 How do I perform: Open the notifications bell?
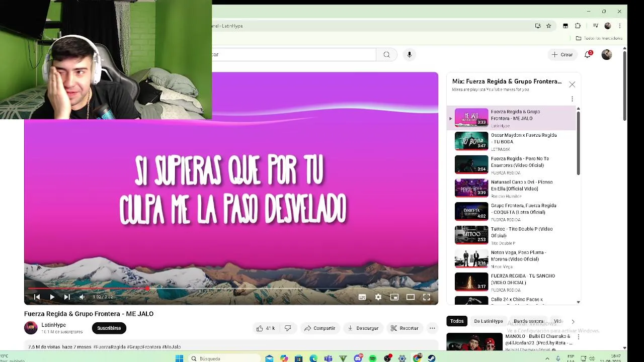point(588,54)
